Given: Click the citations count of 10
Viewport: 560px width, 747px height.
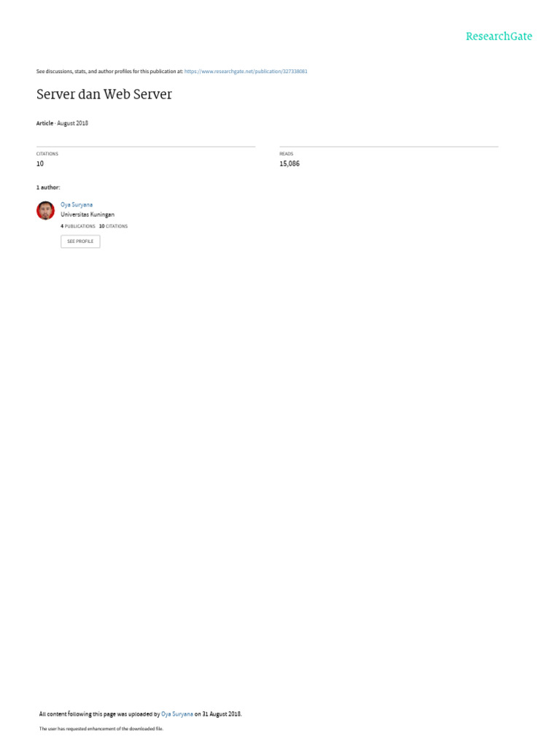Looking at the screenshot, I should 40,163.
